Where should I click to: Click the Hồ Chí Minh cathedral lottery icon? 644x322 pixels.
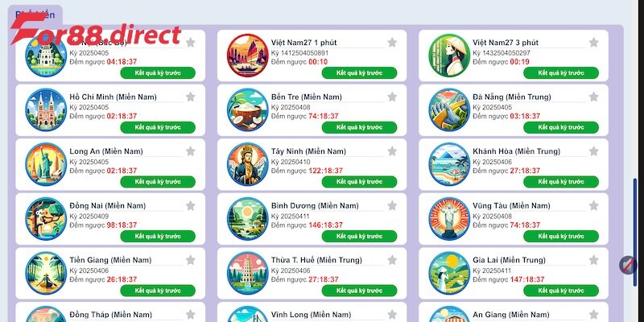click(46, 110)
